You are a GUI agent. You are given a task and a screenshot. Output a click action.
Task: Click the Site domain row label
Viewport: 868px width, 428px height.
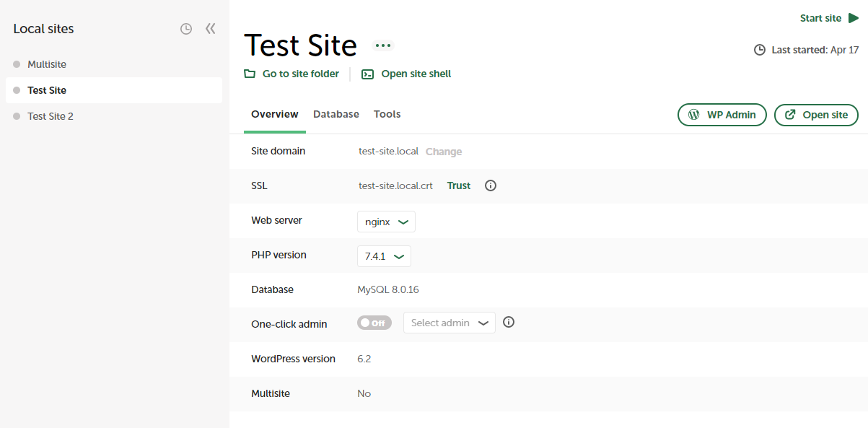(x=279, y=151)
